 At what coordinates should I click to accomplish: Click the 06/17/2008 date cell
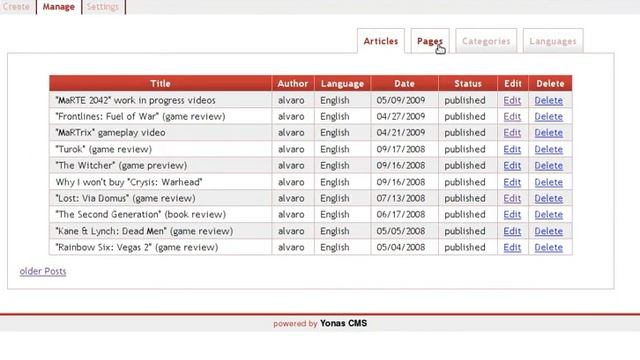(404, 215)
